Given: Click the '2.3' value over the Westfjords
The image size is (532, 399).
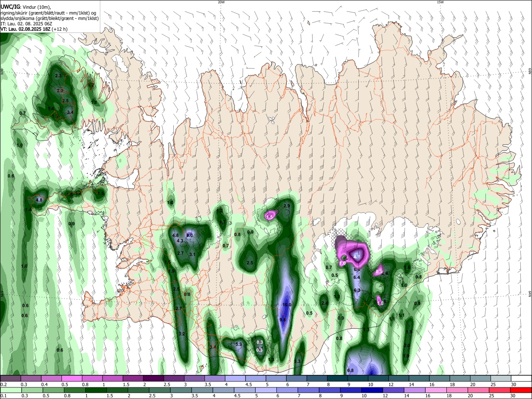Looking at the screenshot, I should [x=58, y=76].
